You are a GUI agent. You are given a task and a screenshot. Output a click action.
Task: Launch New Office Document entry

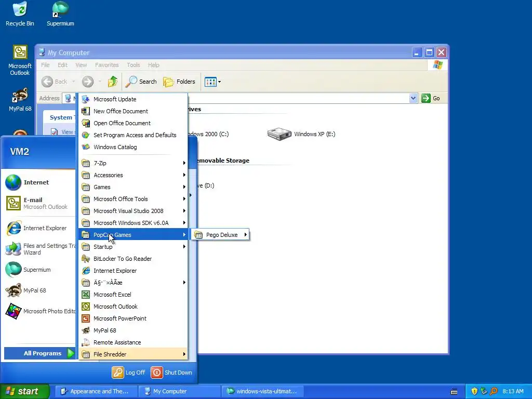[133, 111]
